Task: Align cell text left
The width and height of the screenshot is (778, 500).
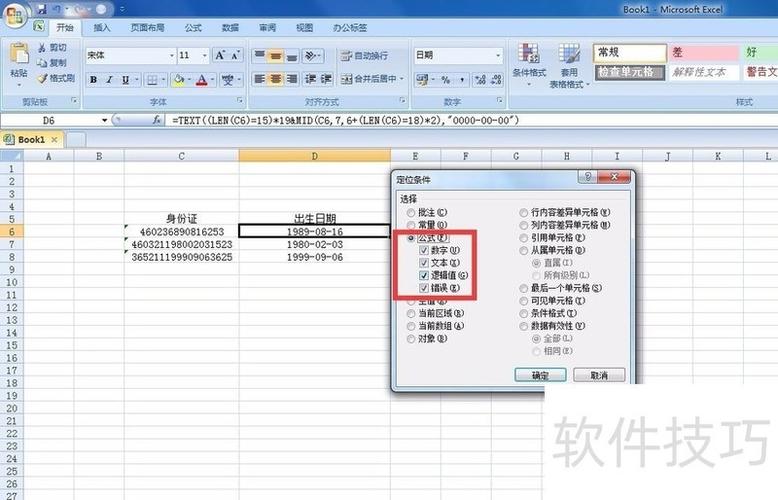Action: [x=259, y=79]
